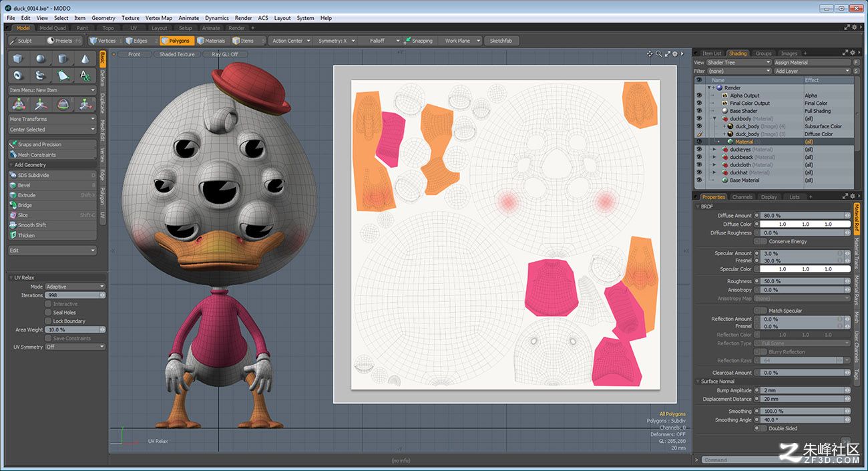Open the Action Center dropdown
The width and height of the screenshot is (868, 471).
click(291, 41)
